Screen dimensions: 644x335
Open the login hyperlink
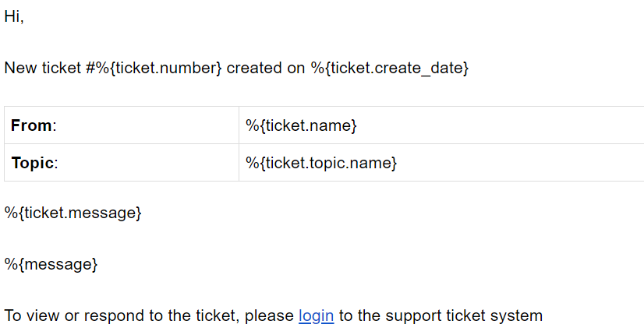point(316,316)
